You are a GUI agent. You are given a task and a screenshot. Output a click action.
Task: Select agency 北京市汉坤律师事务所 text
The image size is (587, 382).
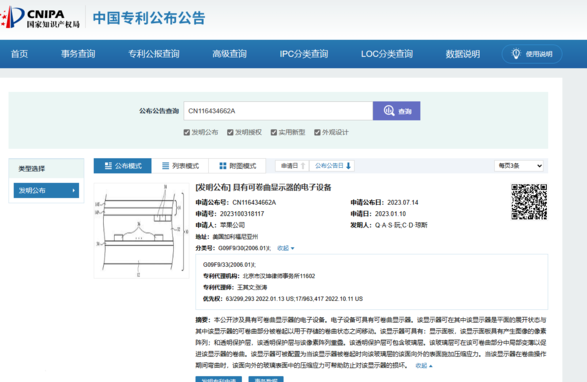[x=271, y=276]
